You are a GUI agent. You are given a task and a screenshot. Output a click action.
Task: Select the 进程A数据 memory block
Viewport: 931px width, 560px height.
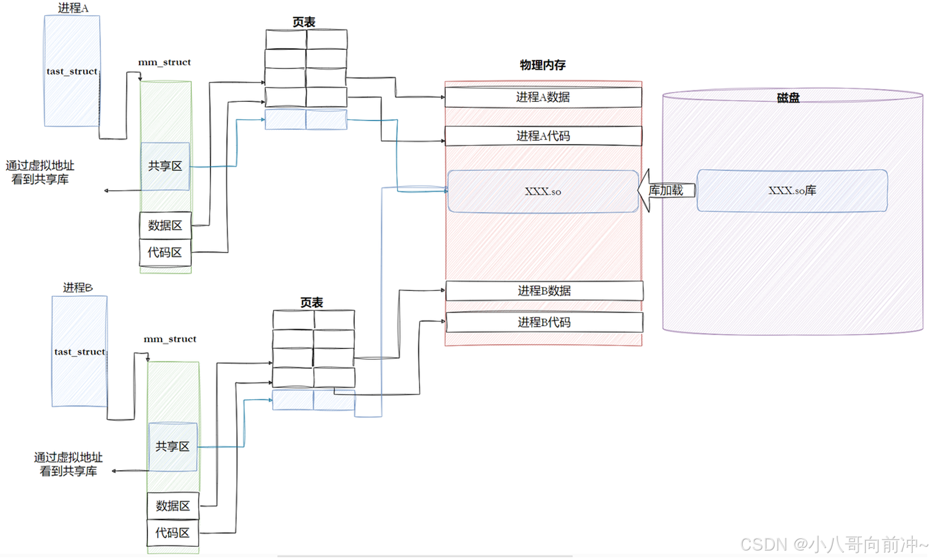[x=543, y=97]
